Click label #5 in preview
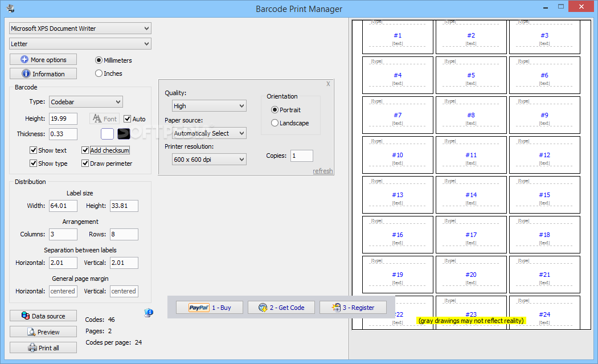This screenshot has height=364, width=598. (471, 75)
